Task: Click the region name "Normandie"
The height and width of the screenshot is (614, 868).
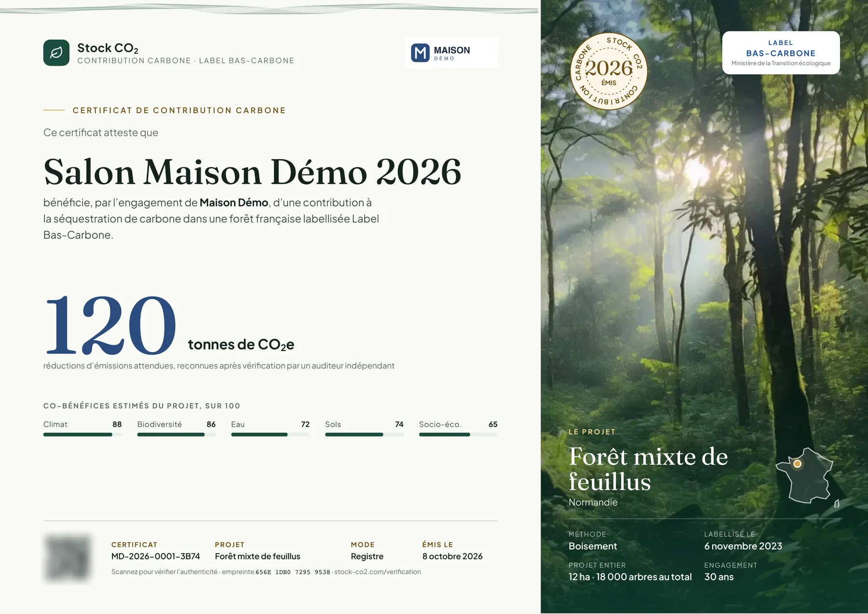Action: tap(593, 502)
